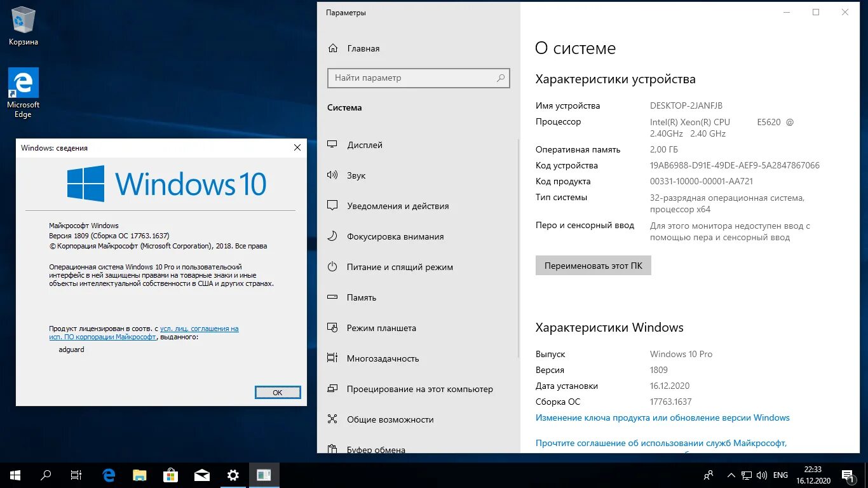The image size is (868, 488).
Task: Click the Переименовать этот ПК button
Action: click(593, 266)
